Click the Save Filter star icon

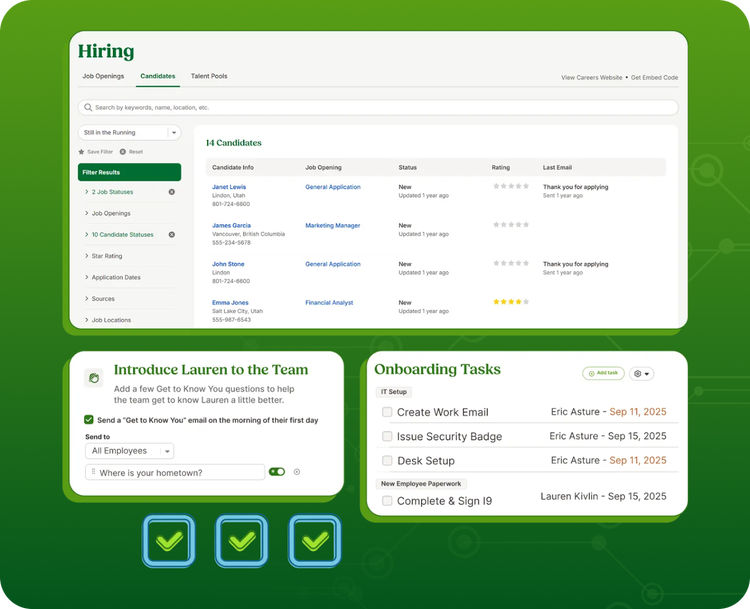(x=81, y=152)
